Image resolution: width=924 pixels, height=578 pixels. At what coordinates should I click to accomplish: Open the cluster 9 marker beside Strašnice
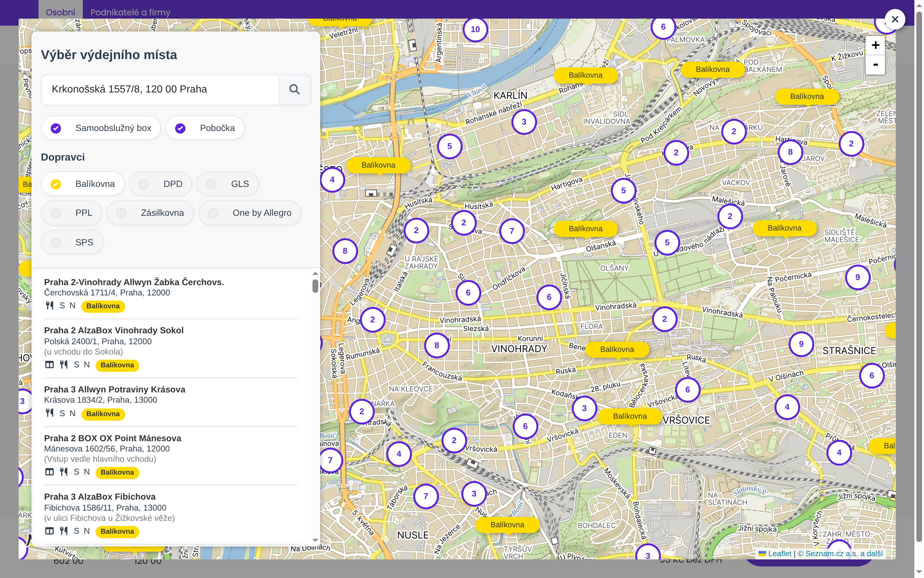(x=801, y=344)
